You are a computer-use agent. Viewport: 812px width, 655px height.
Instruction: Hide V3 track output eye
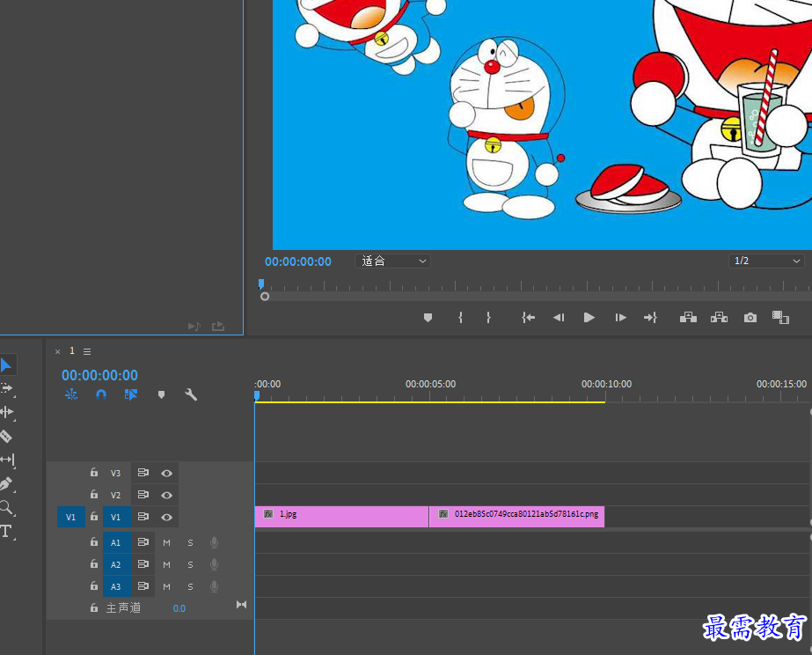click(166, 473)
